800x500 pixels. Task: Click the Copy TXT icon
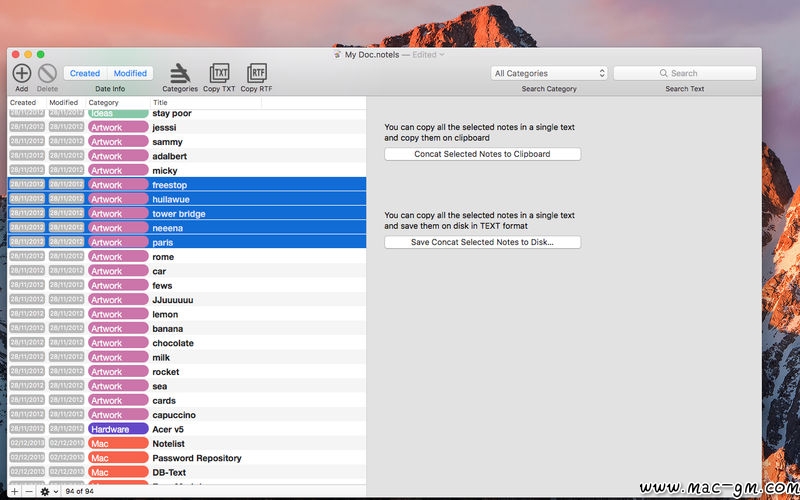tap(219, 73)
